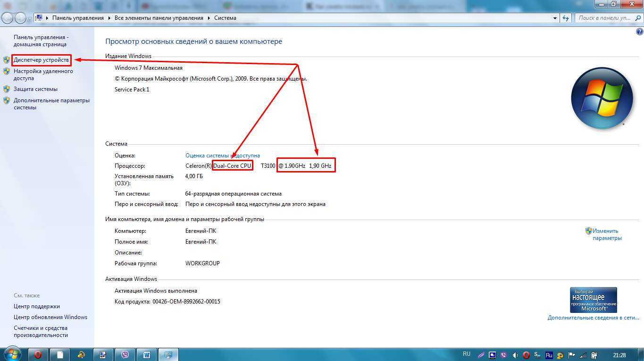This screenshot has height=361, width=644.
Task: Click the Оценка системы недоступна link
Action: click(x=222, y=156)
